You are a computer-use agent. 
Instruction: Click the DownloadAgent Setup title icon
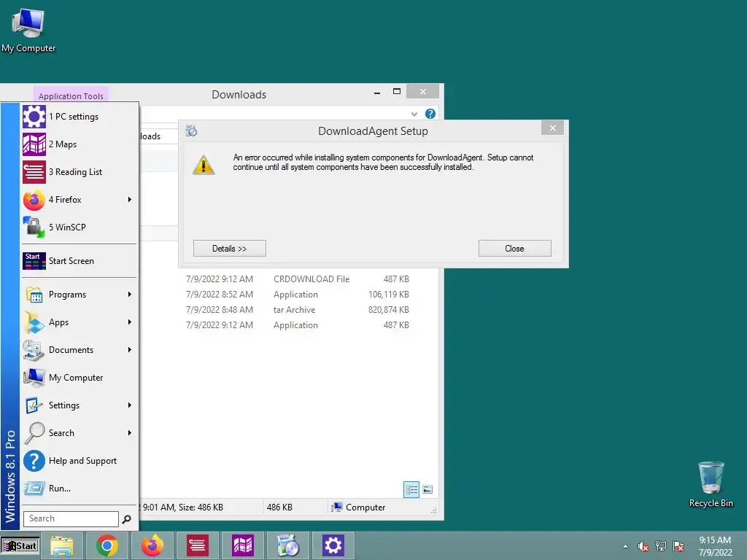pyautogui.click(x=192, y=131)
